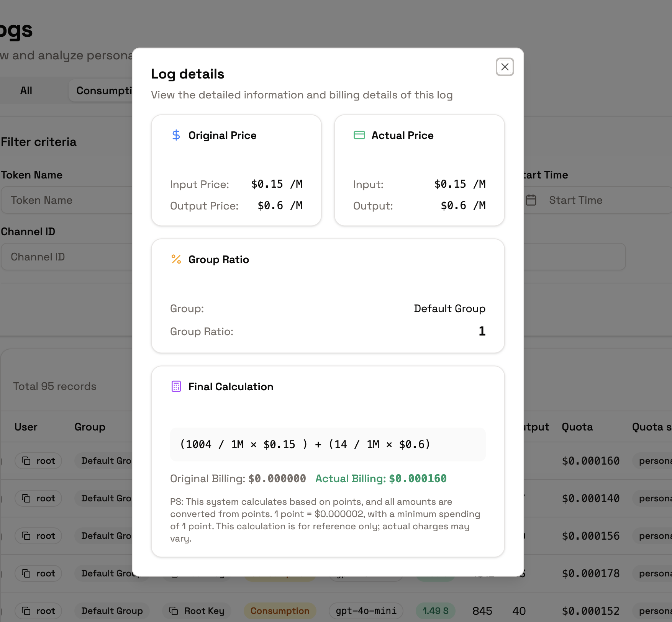Select the Consumption filter tab
The height and width of the screenshot is (622, 672).
tap(104, 90)
